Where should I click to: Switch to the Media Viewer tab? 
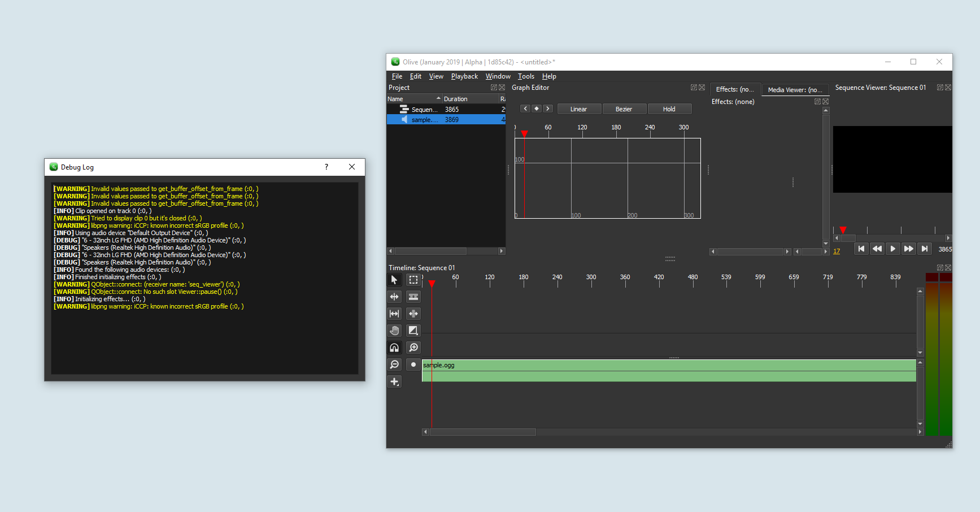click(x=795, y=90)
